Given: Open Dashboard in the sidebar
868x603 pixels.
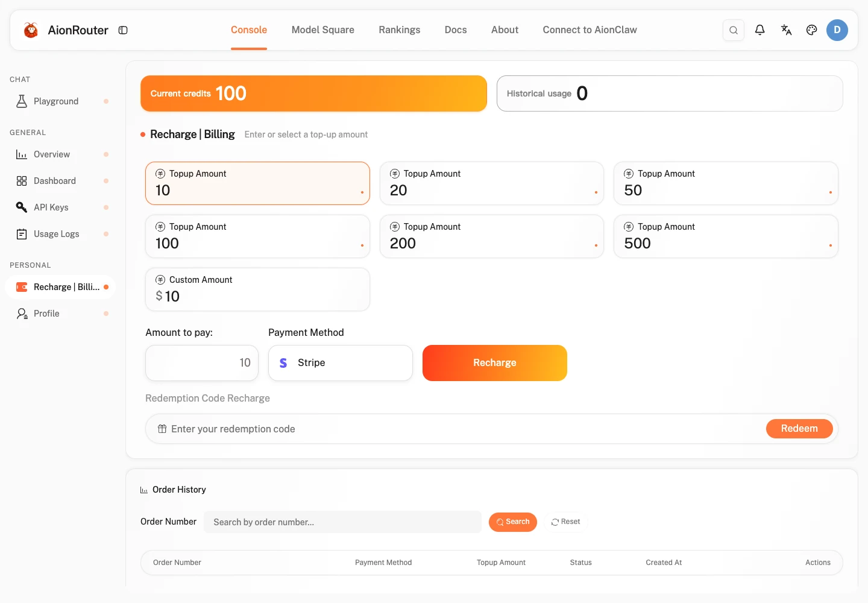Looking at the screenshot, I should point(60,181).
